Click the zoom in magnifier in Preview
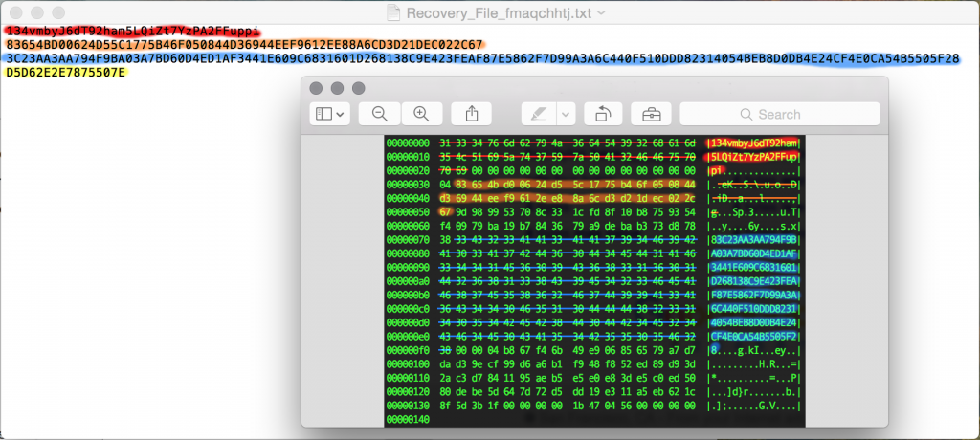Screen dimensions: 980x440 421,114
